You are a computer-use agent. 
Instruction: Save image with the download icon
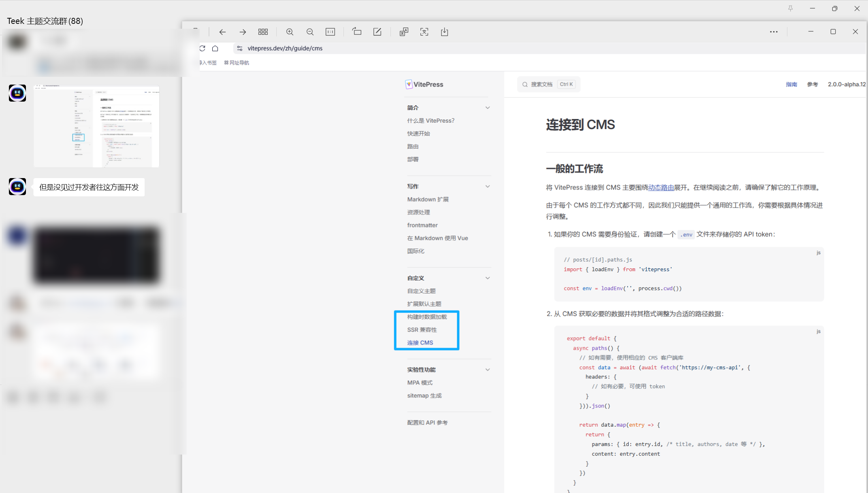tap(444, 32)
